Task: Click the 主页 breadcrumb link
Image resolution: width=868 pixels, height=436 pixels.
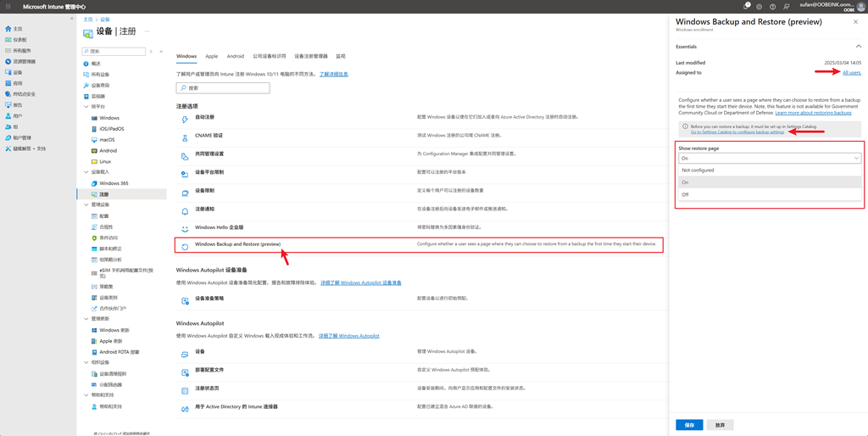Action: point(87,20)
